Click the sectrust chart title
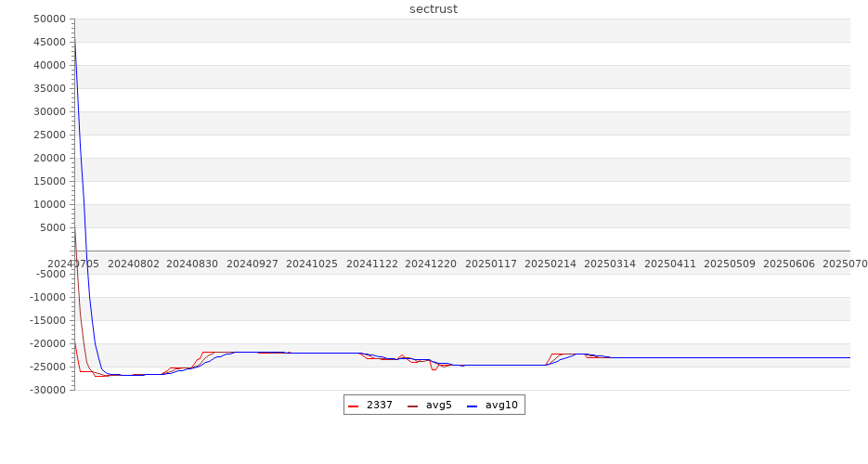The height and width of the screenshot is (464, 868). click(x=434, y=9)
